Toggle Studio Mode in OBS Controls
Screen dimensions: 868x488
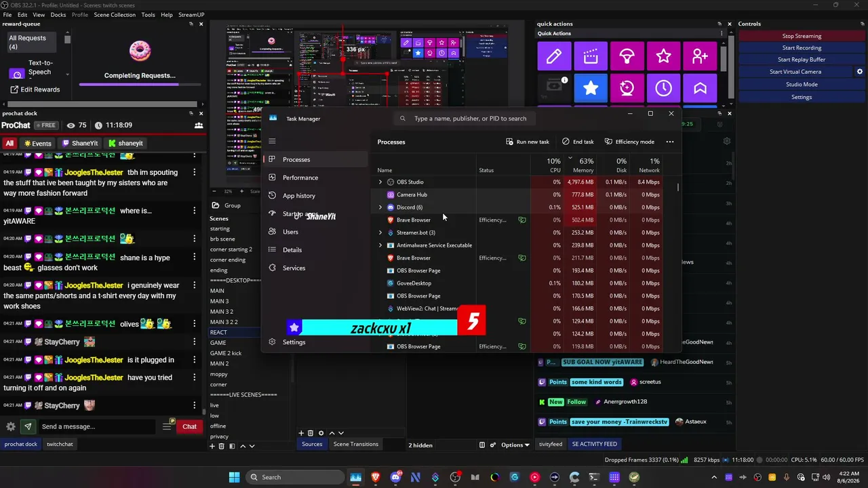802,85
